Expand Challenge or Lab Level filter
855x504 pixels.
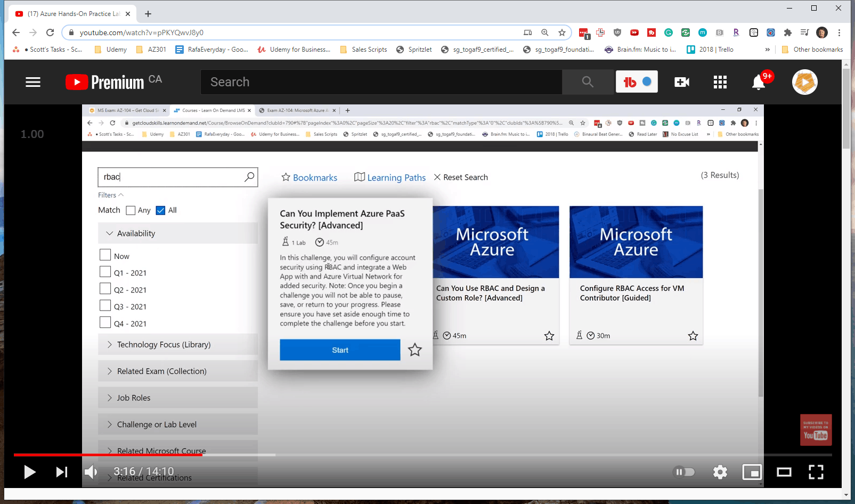click(178, 425)
